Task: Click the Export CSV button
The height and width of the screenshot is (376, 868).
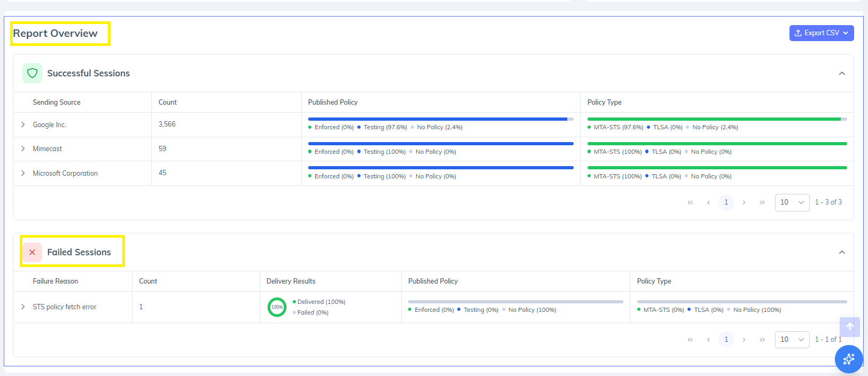Action: (x=822, y=33)
